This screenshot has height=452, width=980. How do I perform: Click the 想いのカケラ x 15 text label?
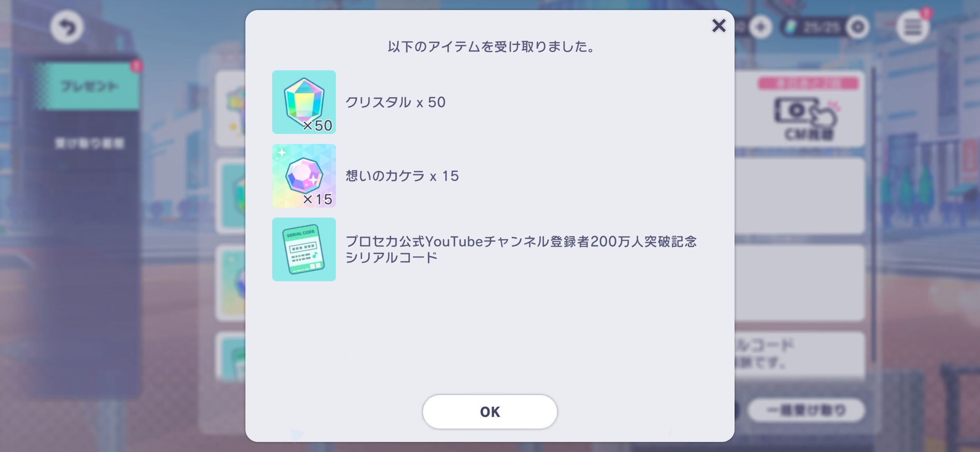tap(402, 176)
